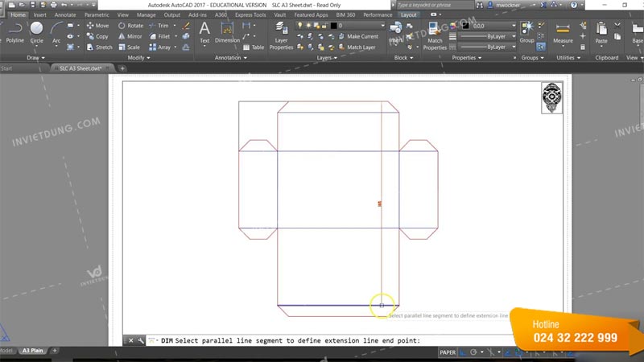Expand the Layers panel dropdown
The width and height of the screenshot is (644, 362).
point(327,58)
